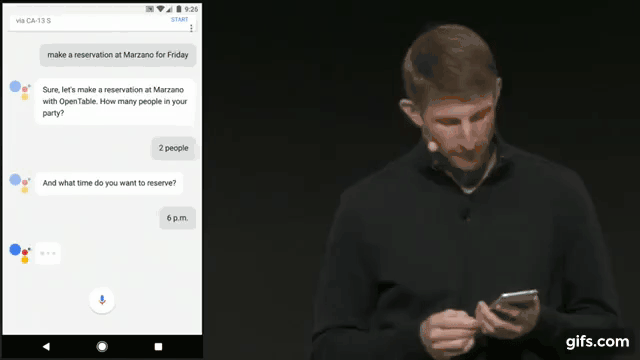Image resolution: width=640 pixels, height=360 pixels.
Task: Tap the recent apps square button
Action: coord(158,347)
